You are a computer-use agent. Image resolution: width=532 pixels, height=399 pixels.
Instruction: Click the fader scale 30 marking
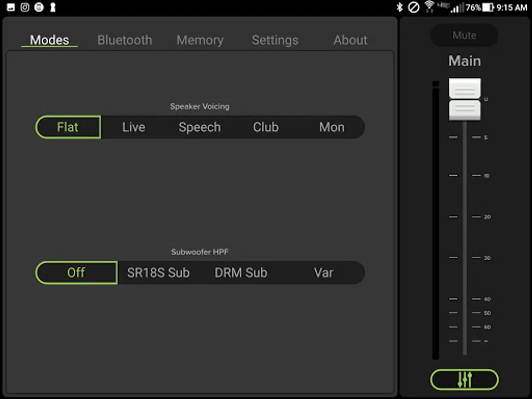pos(487,258)
